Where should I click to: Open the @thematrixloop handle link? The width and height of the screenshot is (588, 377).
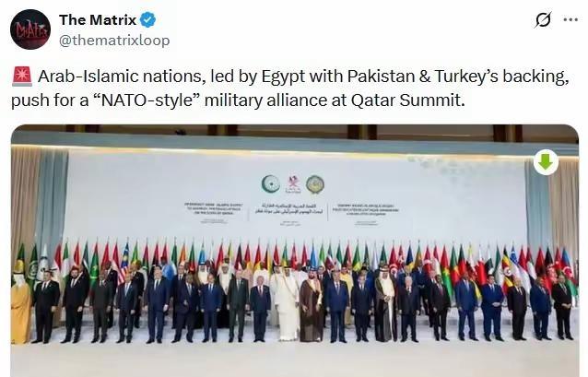114,41
